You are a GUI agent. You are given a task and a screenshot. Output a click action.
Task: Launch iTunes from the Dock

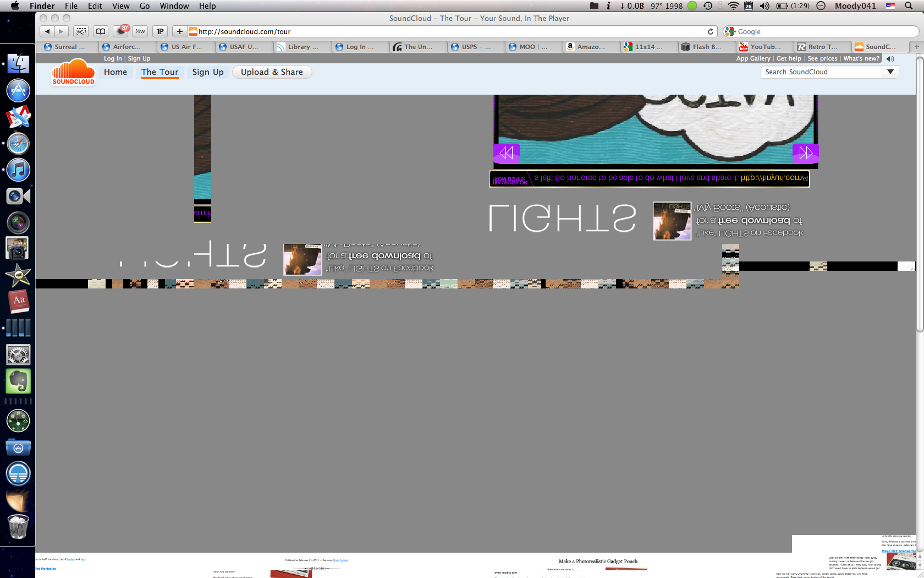(18, 170)
